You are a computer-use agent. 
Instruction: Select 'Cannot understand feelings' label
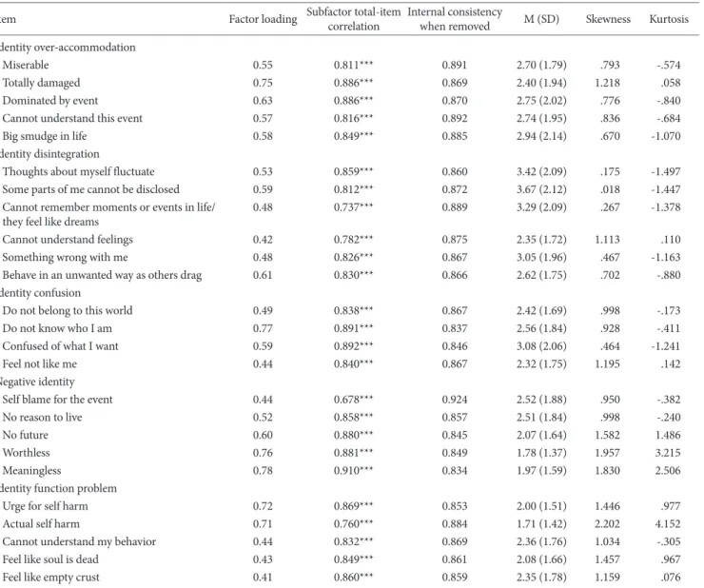coord(68,240)
